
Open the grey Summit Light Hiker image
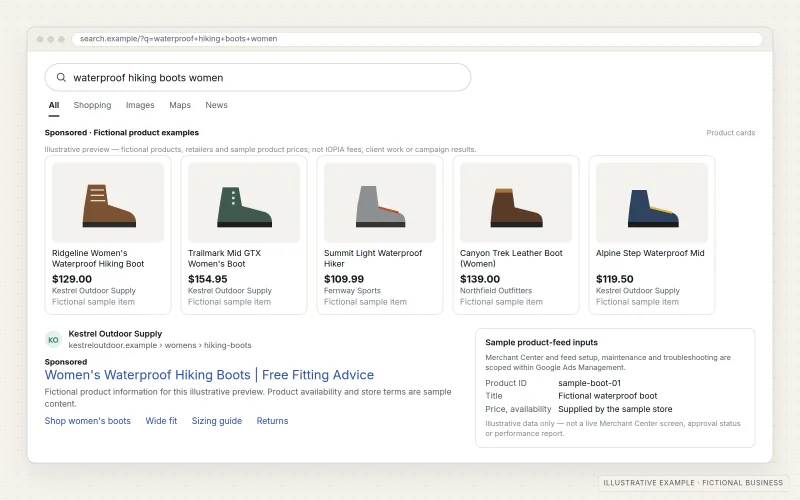[380, 203]
